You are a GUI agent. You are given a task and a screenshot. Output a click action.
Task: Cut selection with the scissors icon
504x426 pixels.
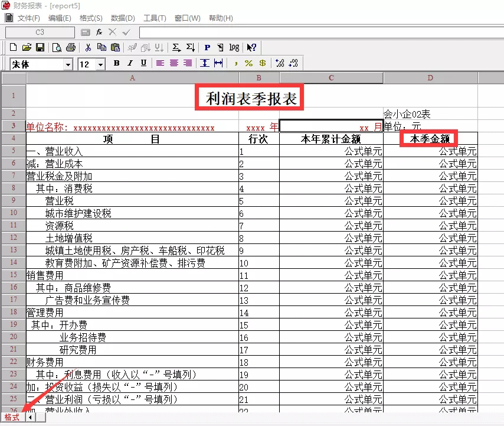[88, 47]
